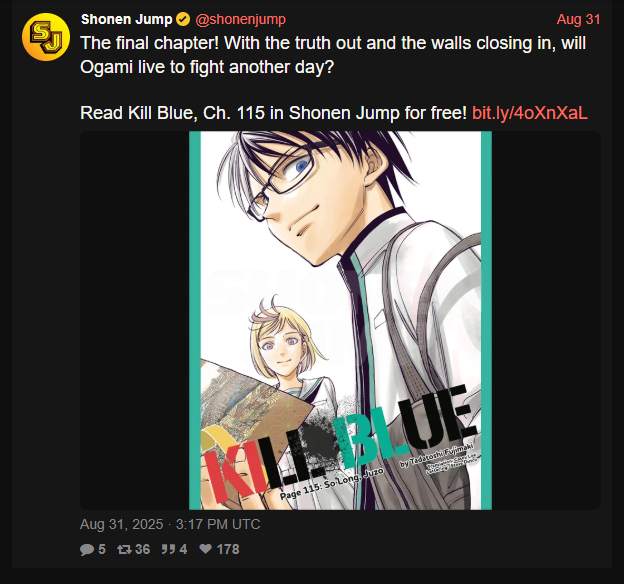Visit the @shonenjump handle link
Viewport: 624px width, 584px height.
point(240,20)
